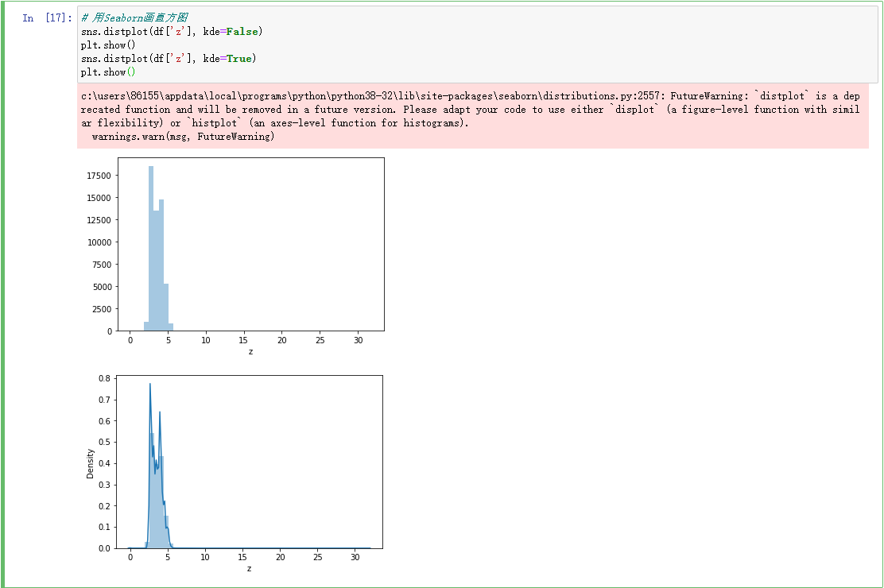Place cursor at first plt.show() line
Screen dimensions: 884x588
[108, 45]
